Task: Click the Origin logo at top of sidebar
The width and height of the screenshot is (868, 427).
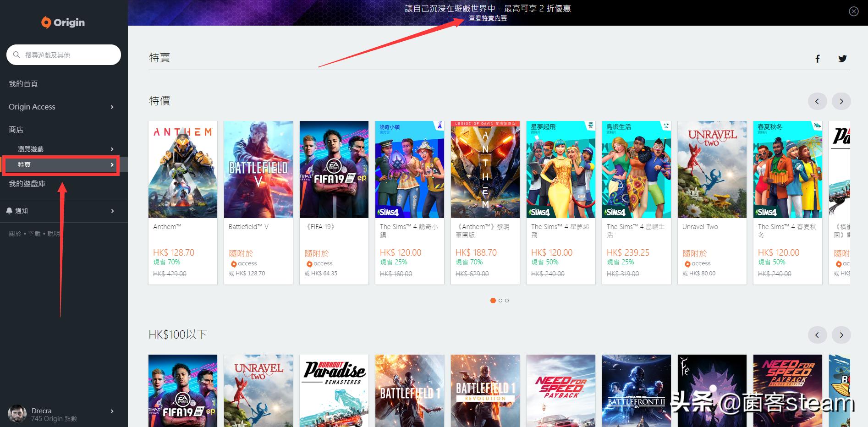Action: click(x=63, y=22)
